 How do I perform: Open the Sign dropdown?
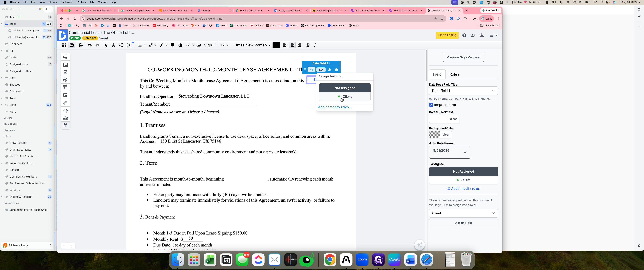coord(210,45)
